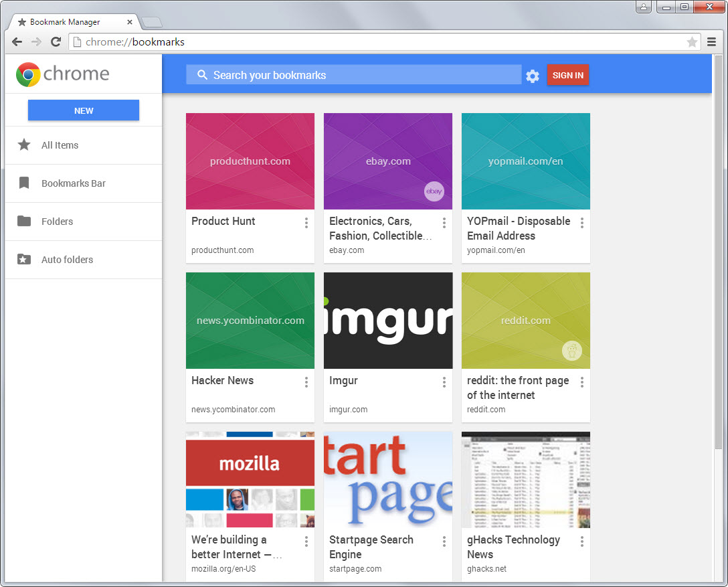Open the Product Hunt title link
This screenshot has height=587, width=728.
tap(223, 221)
